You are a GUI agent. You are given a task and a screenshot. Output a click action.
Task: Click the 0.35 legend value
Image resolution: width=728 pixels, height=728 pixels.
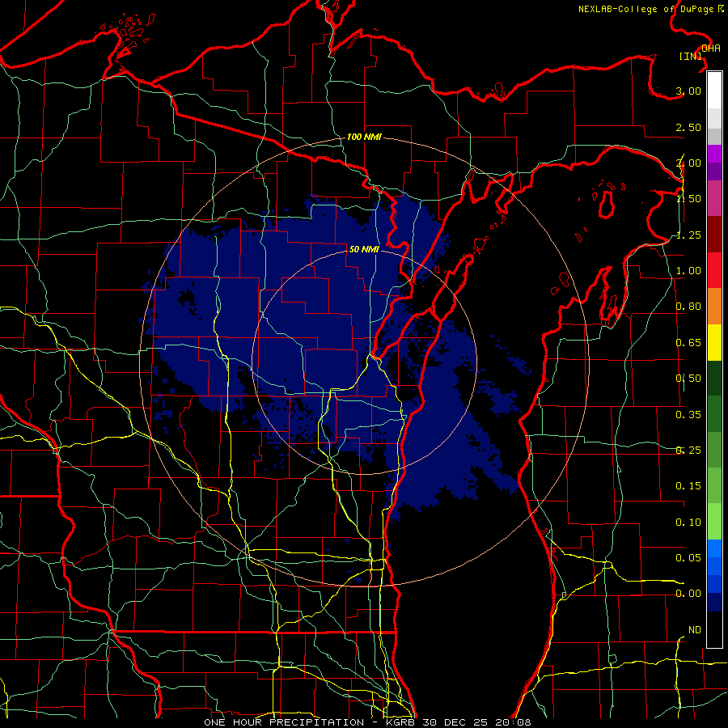[x=688, y=415]
